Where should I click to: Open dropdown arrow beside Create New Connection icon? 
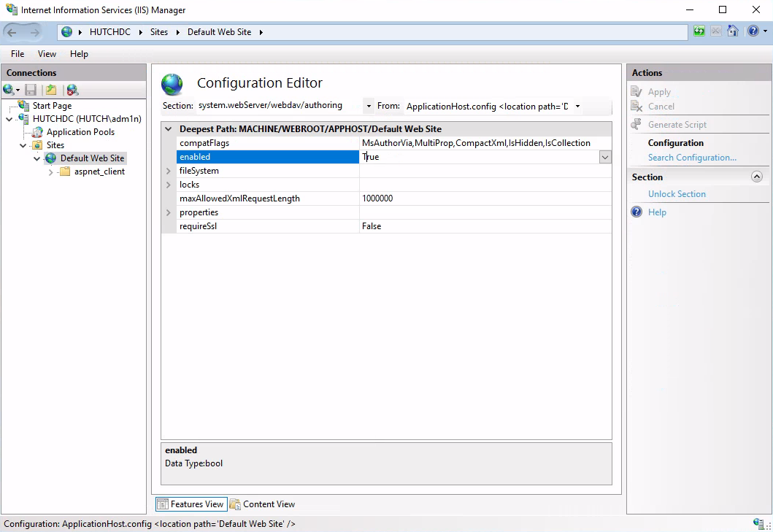18,90
